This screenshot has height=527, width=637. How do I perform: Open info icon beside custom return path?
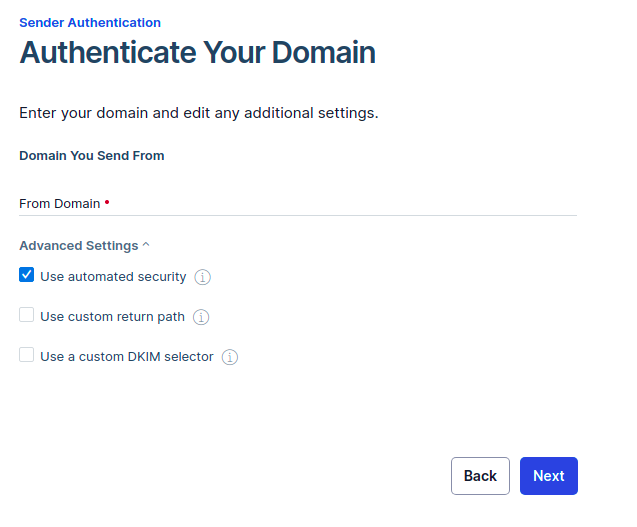click(201, 317)
